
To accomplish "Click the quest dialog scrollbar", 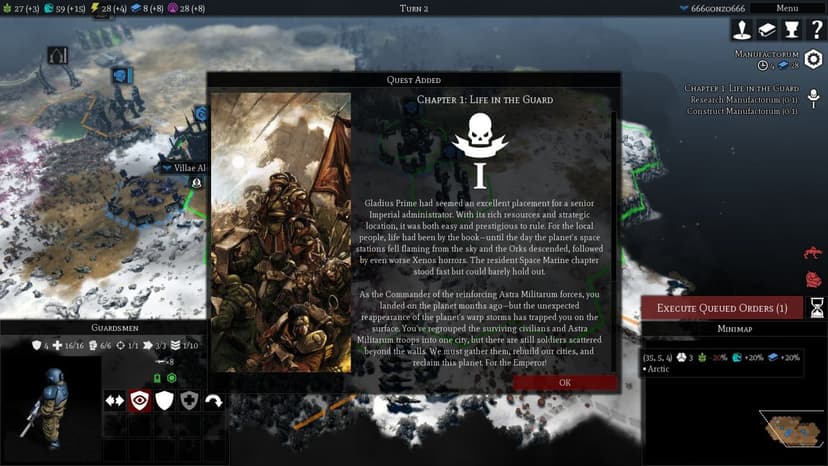I will pos(613,240).
